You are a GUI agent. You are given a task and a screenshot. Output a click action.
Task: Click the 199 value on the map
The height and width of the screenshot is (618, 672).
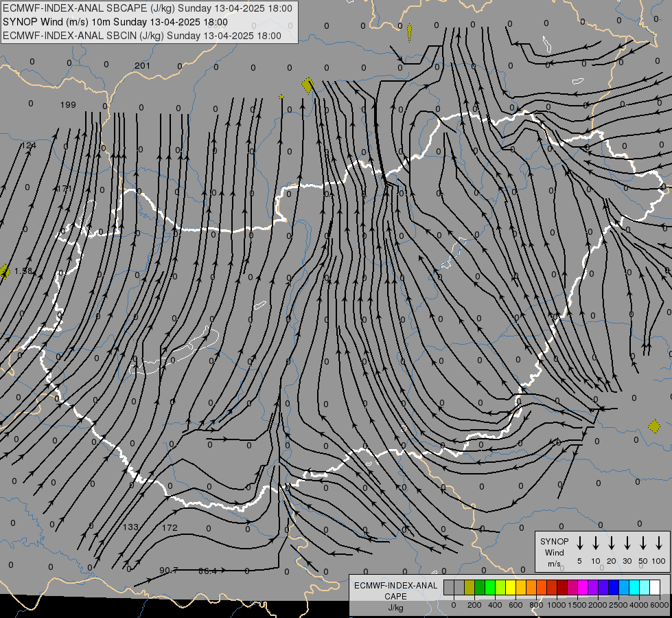coord(68,105)
